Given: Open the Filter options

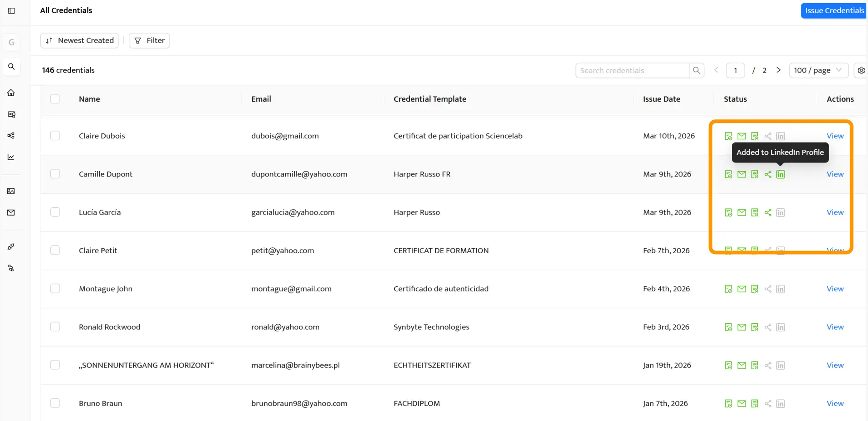Looking at the screenshot, I should (x=149, y=40).
